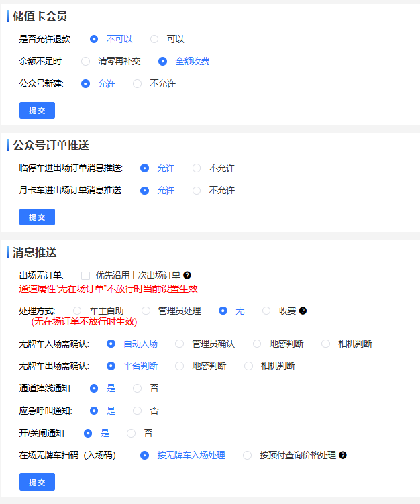Select 地感判断 for 无牌车入场需确认
This screenshot has height=504, width=420.
257,344
